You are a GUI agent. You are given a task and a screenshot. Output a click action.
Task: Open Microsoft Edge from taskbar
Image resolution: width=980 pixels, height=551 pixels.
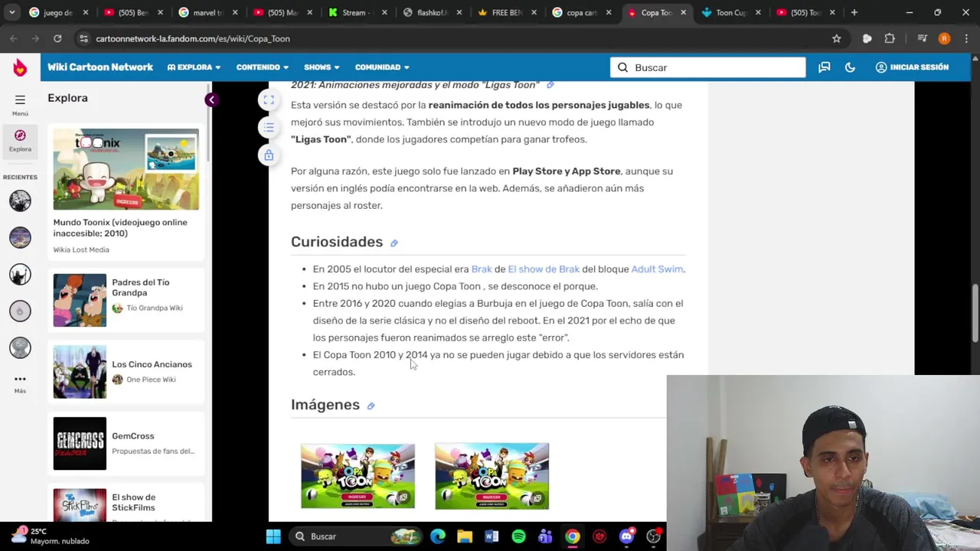438,536
